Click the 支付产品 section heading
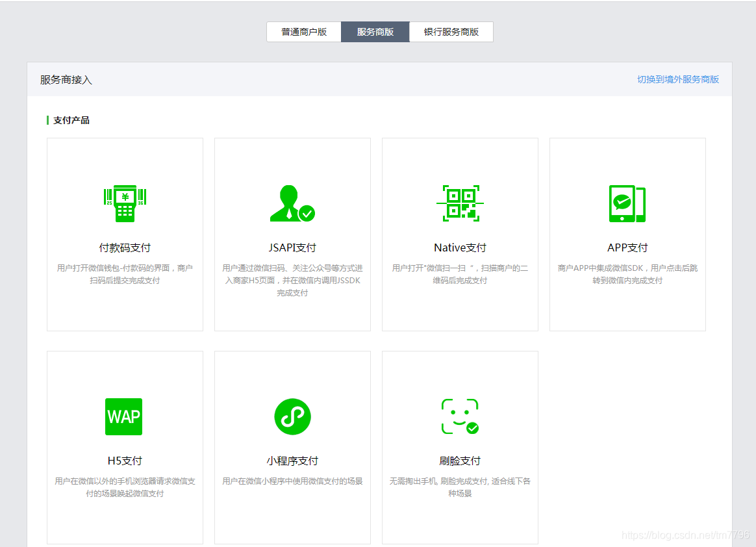 [71, 120]
